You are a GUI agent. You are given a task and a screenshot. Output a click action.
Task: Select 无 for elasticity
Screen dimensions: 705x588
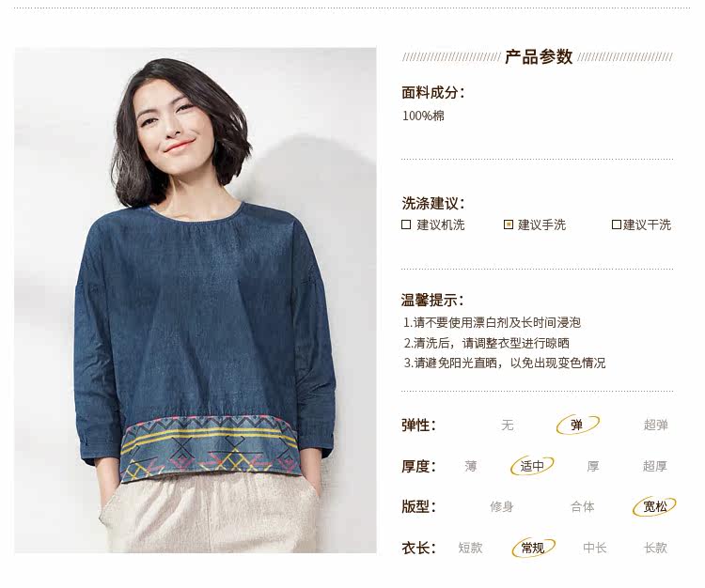point(508,425)
